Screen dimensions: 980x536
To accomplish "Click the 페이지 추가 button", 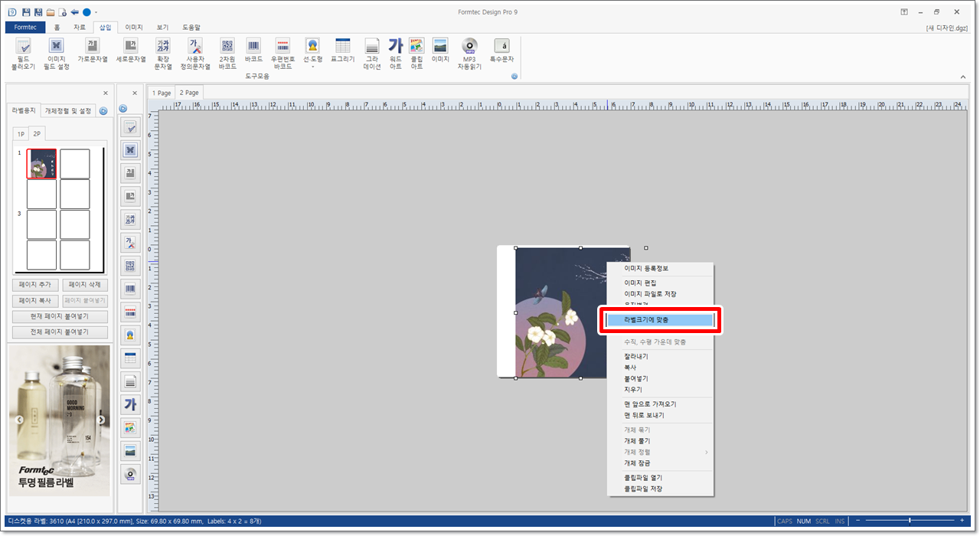I will [x=35, y=285].
